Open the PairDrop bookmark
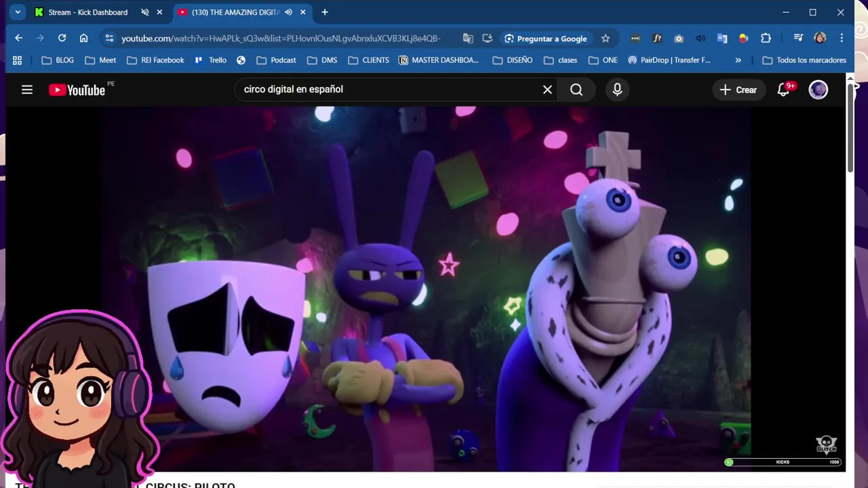868x488 pixels. [669, 60]
